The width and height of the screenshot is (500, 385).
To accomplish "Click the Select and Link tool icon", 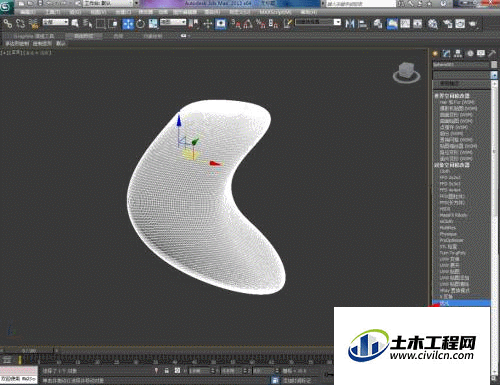I will 8,24.
